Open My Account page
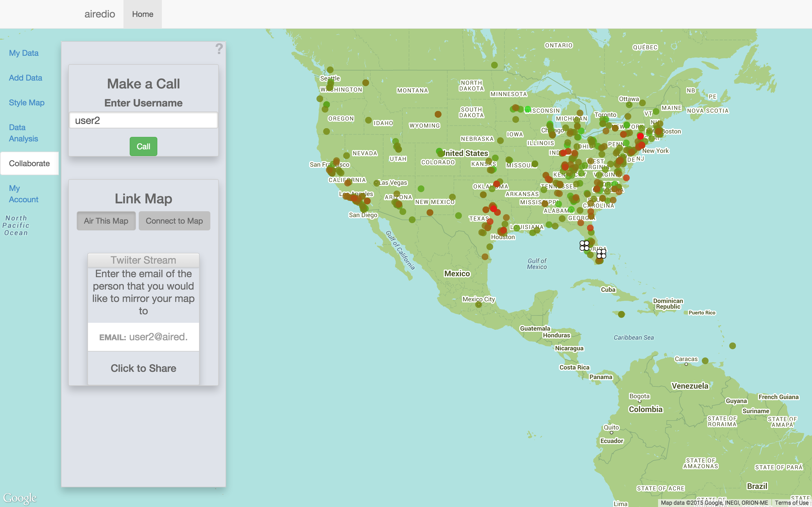 [x=23, y=194]
